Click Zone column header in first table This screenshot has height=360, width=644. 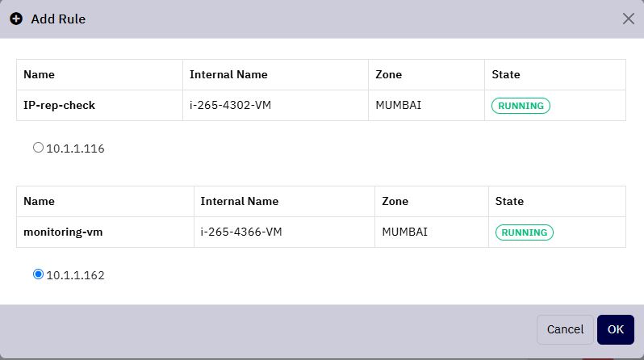point(388,75)
